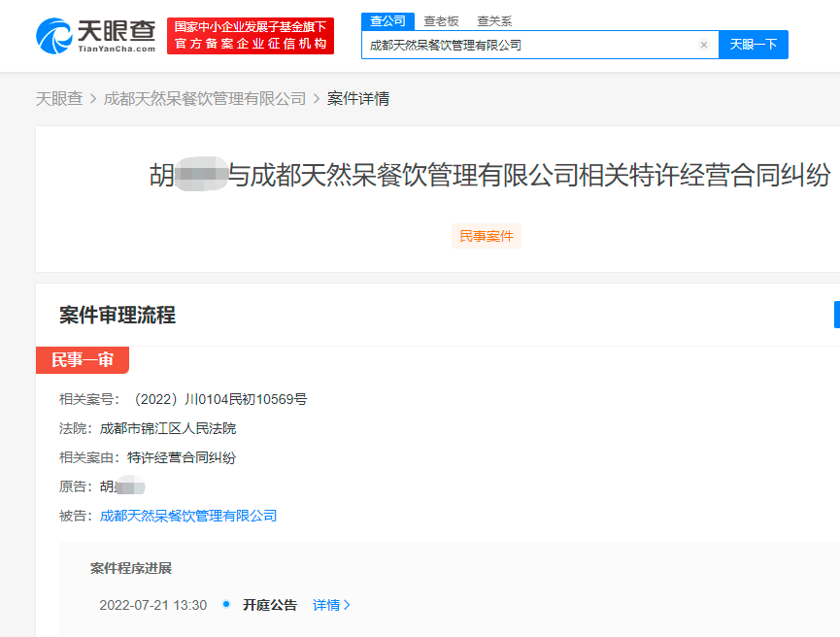Viewport: 840px width, 637px height.
Task: Click the 民事案件 orange tag
Action: [x=487, y=236]
